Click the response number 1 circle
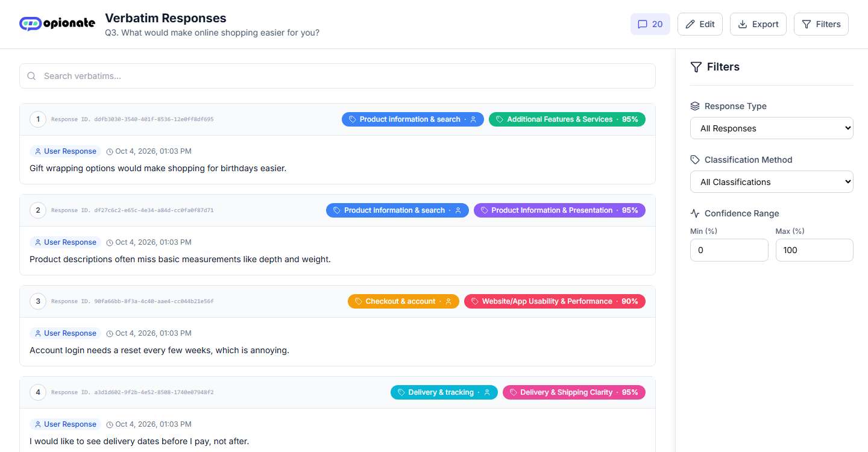 [x=38, y=119]
